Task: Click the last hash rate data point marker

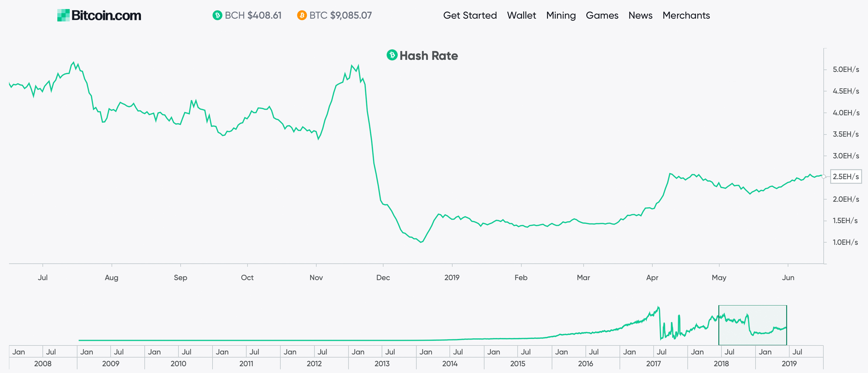Action: pyautogui.click(x=824, y=177)
